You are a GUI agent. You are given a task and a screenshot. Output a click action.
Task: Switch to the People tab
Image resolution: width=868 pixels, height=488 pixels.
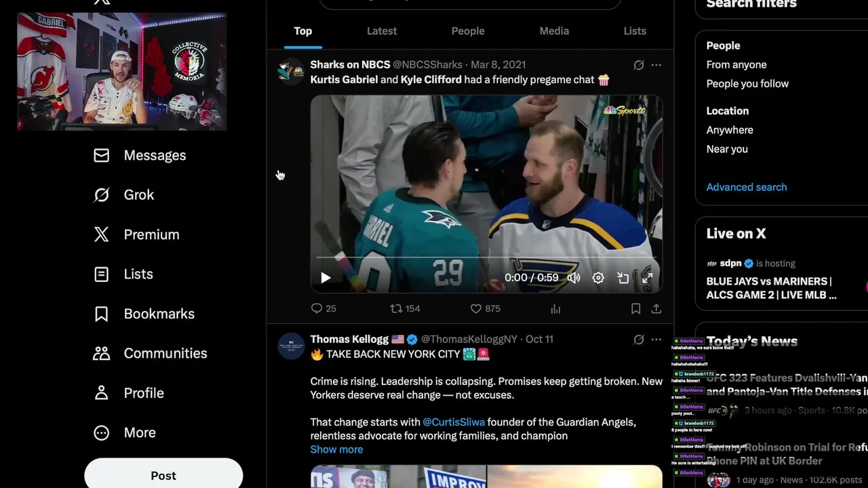pos(468,31)
